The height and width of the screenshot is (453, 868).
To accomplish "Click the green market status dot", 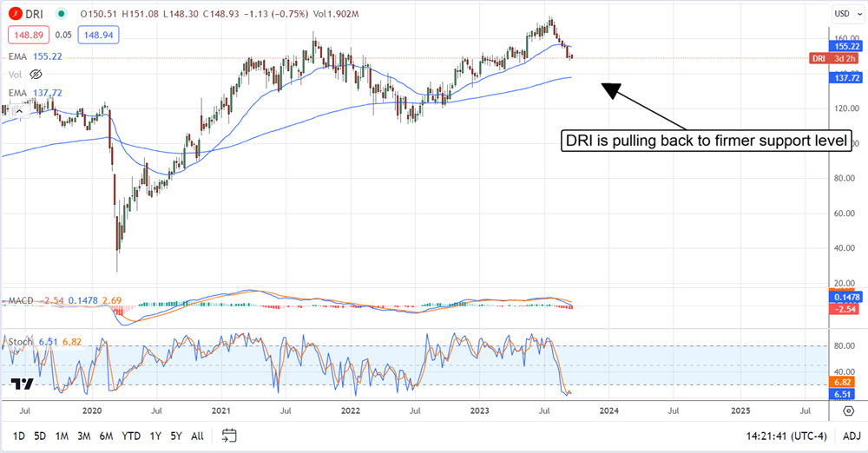I will click(61, 14).
